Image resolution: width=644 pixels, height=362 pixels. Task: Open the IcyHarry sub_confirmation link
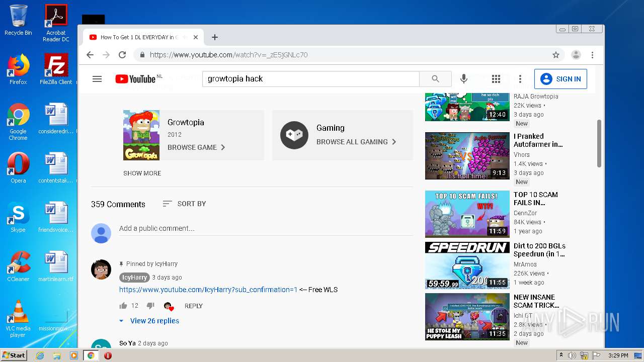[208, 290]
